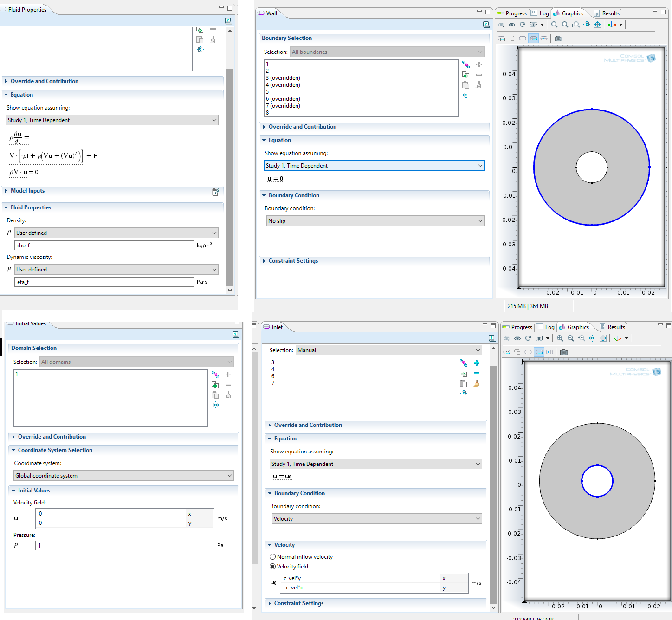
Task: Open the Global coordinate system dropdown
Action: point(123,476)
